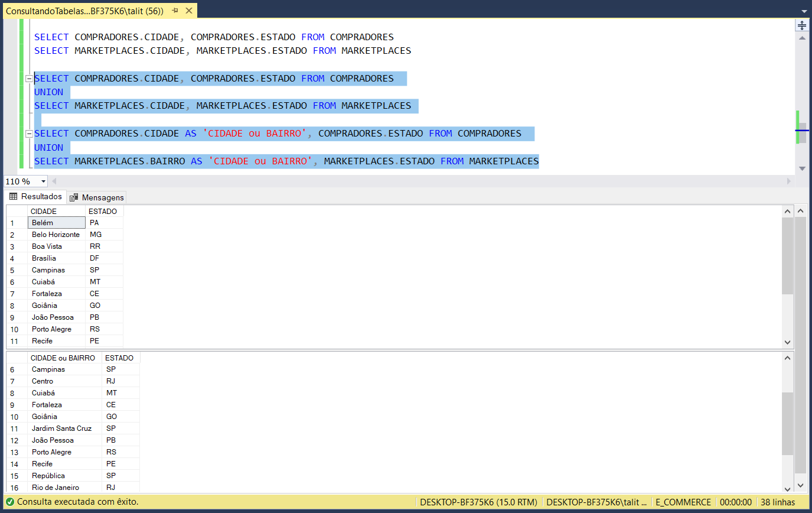Click the outer results pane scroll-up arrow
The height and width of the screenshot is (513, 812).
801,210
